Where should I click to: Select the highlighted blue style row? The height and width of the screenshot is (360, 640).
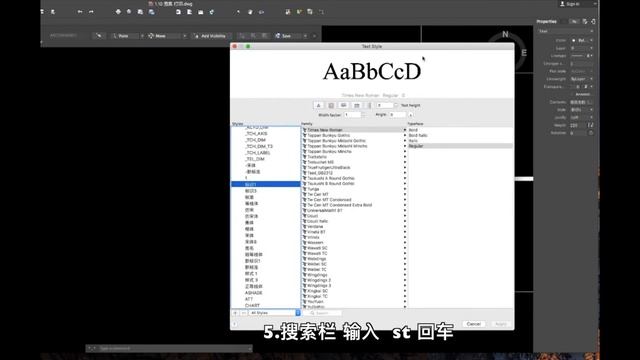point(266,184)
